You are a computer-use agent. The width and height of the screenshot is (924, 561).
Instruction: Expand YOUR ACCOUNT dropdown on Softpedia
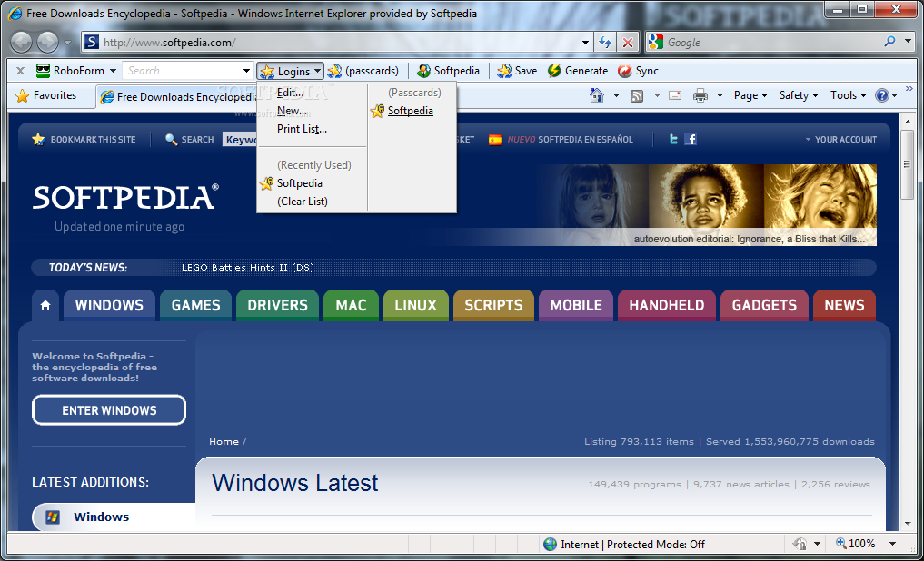tap(841, 140)
